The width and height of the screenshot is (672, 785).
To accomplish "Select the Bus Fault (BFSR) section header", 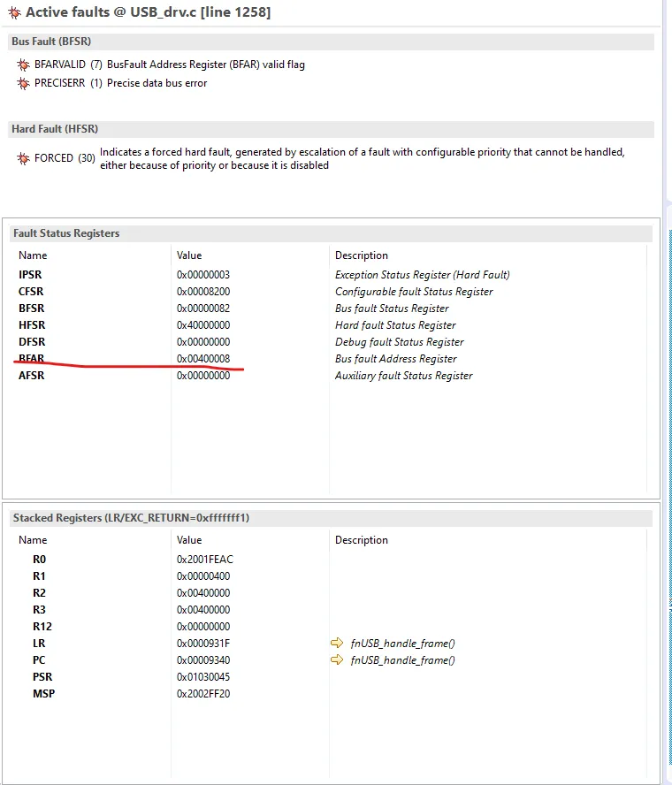I will [x=331, y=42].
